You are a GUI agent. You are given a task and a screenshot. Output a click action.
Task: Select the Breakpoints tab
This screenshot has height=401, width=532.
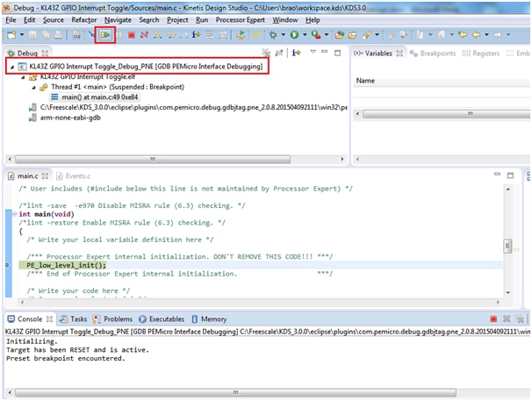pyautogui.click(x=436, y=54)
